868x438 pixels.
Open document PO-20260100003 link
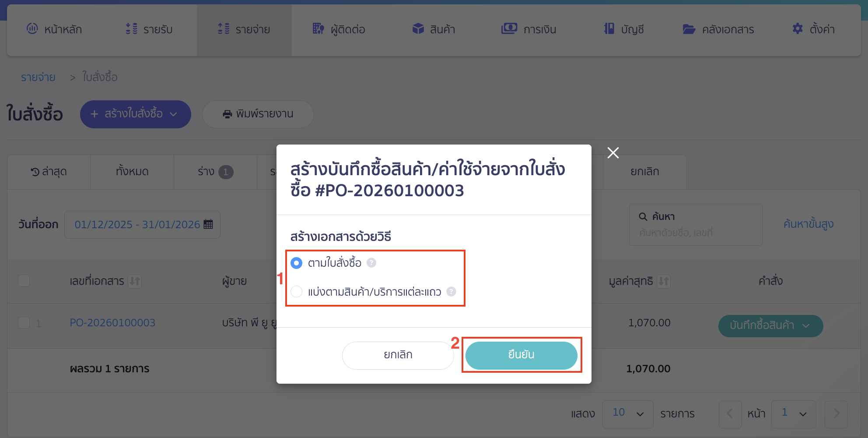112,322
